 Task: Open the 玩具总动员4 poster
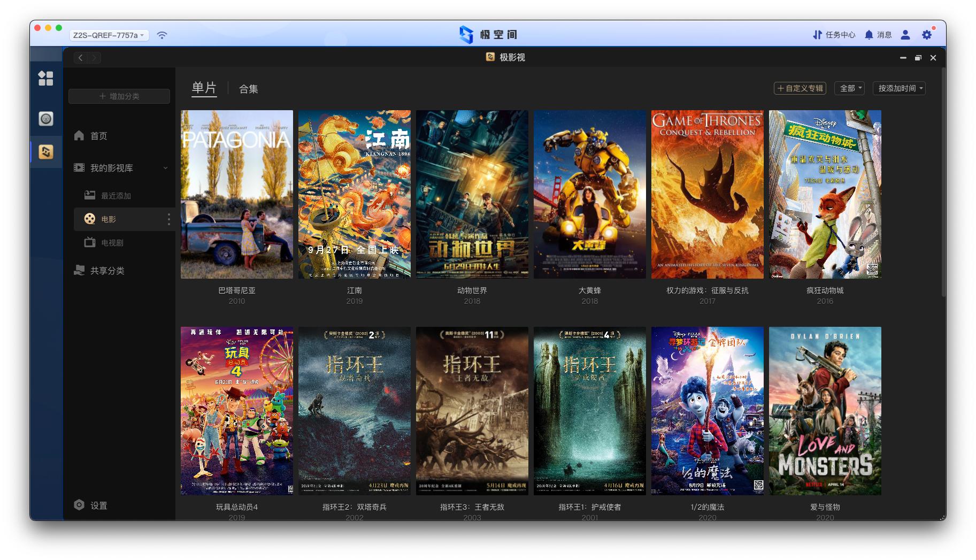pyautogui.click(x=237, y=411)
